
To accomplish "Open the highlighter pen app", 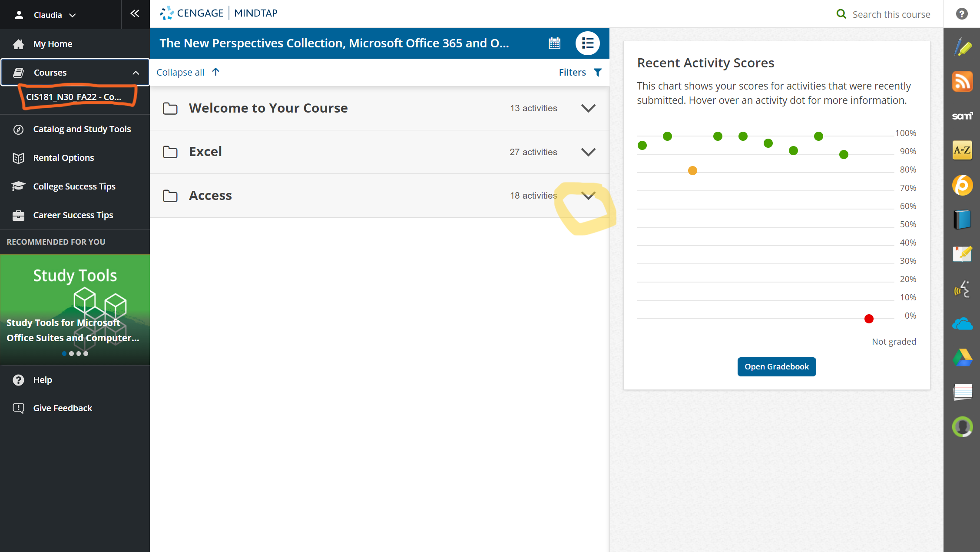I will 962,47.
